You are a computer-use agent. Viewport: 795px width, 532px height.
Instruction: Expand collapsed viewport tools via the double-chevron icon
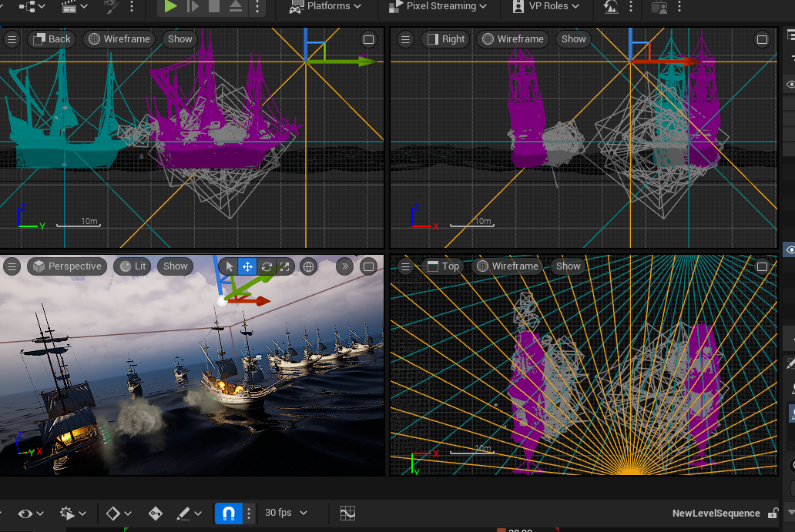pyautogui.click(x=344, y=266)
